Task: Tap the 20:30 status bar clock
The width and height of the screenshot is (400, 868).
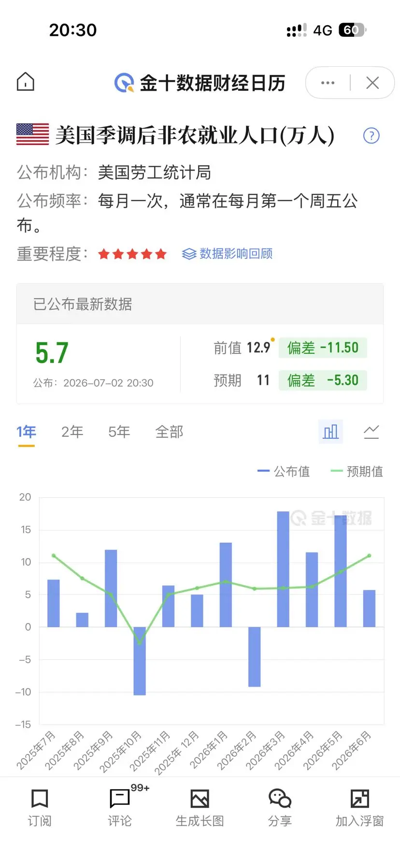Action: 73,30
